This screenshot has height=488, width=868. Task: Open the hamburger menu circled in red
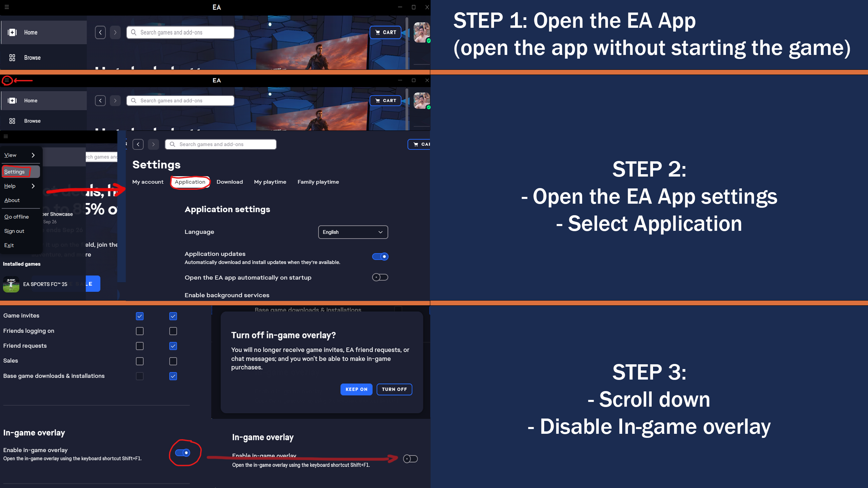(7, 80)
